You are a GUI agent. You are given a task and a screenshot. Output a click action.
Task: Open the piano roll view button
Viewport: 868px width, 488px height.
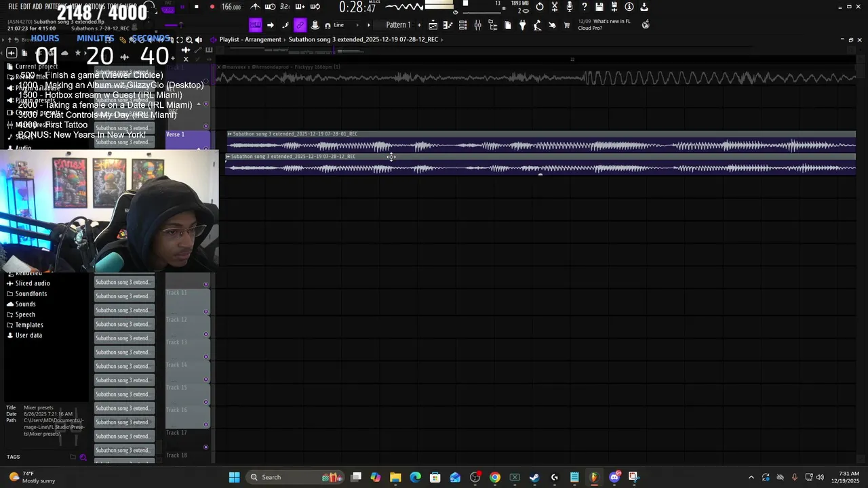coord(448,25)
